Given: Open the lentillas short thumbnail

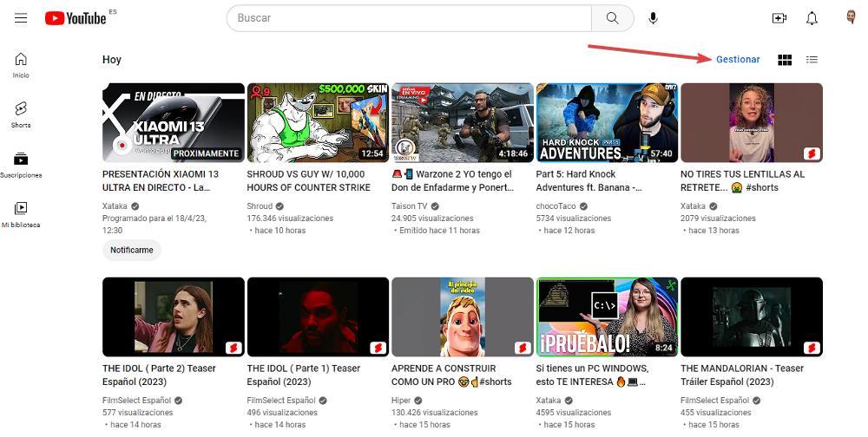Looking at the screenshot, I should click(751, 123).
